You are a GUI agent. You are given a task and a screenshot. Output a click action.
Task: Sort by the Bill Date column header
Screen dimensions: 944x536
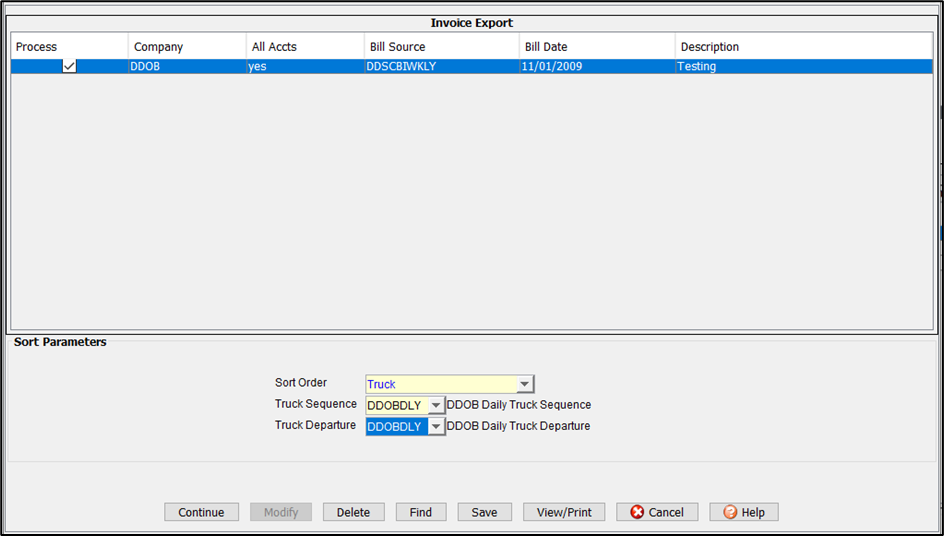[596, 47]
